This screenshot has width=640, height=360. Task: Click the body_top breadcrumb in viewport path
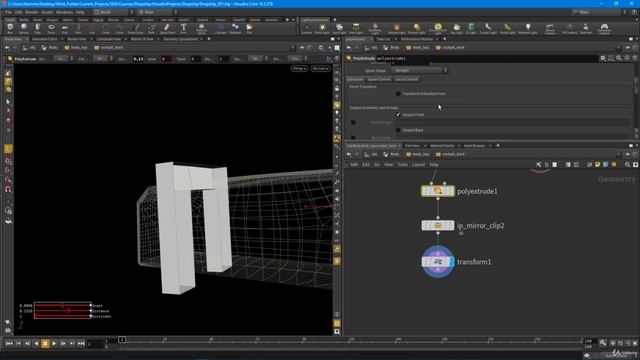pyautogui.click(x=76, y=48)
